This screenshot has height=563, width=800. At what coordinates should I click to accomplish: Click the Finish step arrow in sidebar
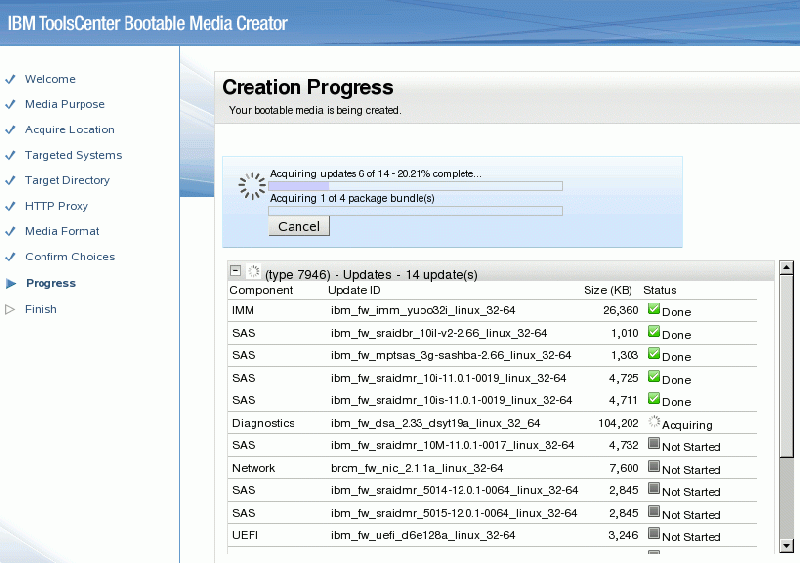pyautogui.click(x=11, y=309)
